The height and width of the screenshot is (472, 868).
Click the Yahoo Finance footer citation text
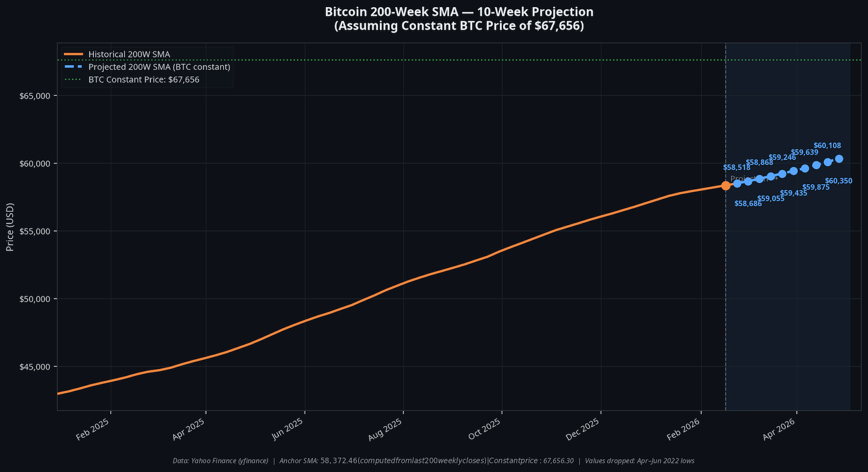[x=221, y=460]
